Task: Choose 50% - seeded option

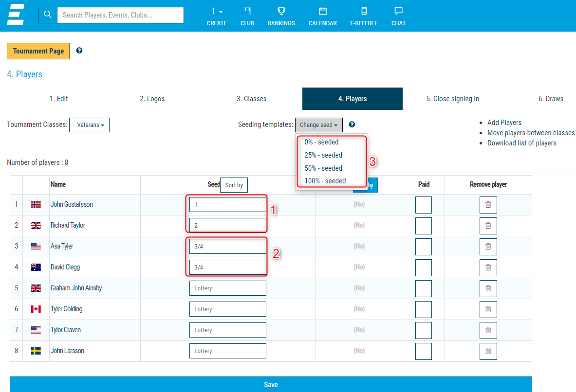Action: [323, 168]
